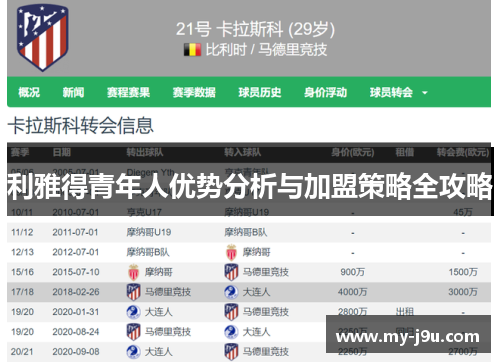Screen dimensions: 500x362
Task: Click 4000万 market value cell
Action: tap(353, 292)
